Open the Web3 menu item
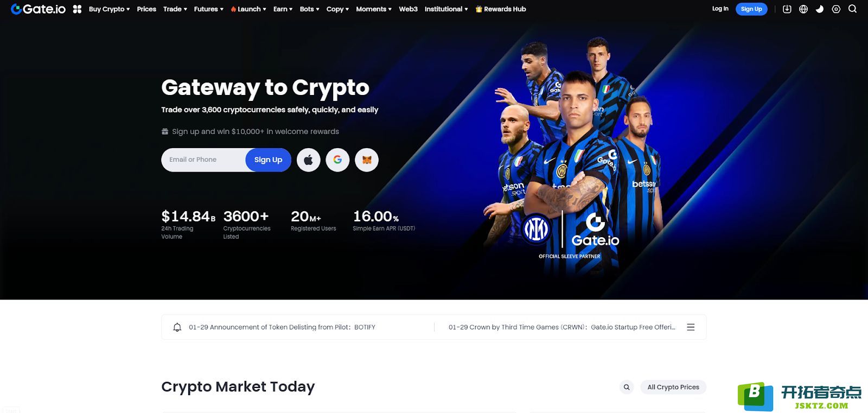The image size is (868, 413). pos(408,9)
